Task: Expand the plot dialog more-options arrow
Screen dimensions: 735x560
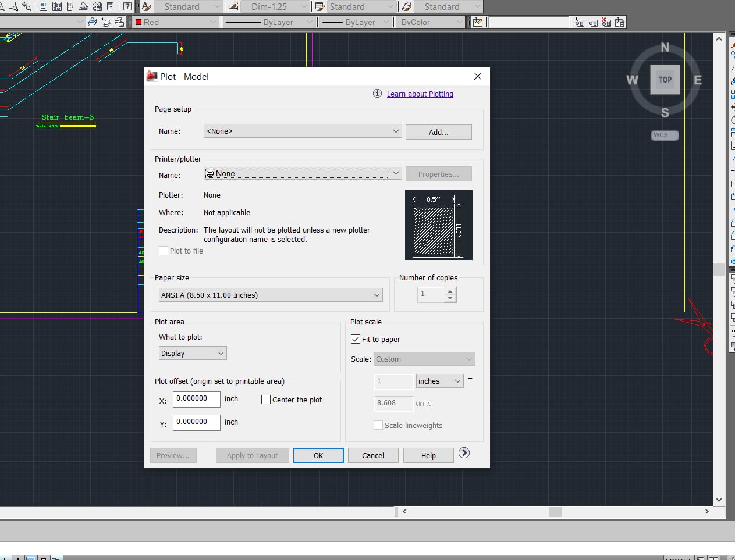Action: click(464, 453)
